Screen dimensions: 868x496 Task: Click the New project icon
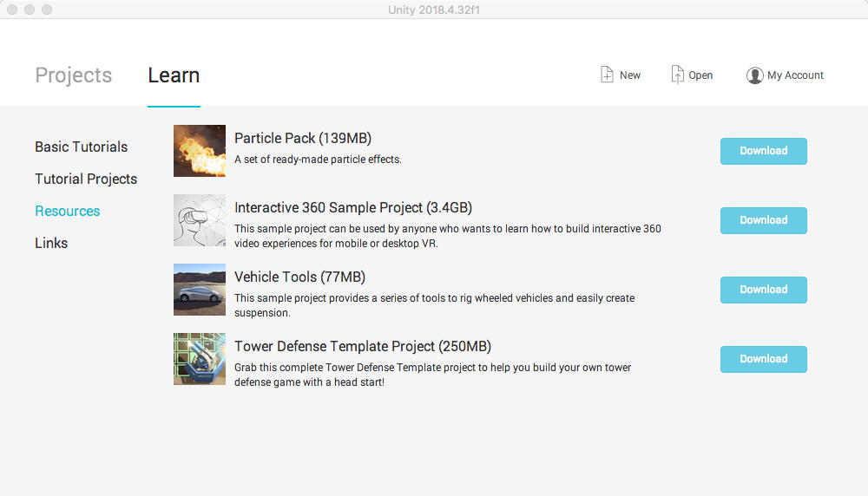(608, 75)
